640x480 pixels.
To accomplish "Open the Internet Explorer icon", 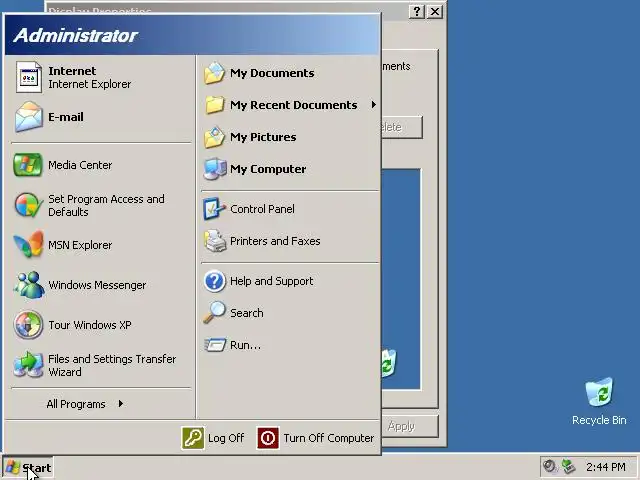I will [29, 77].
